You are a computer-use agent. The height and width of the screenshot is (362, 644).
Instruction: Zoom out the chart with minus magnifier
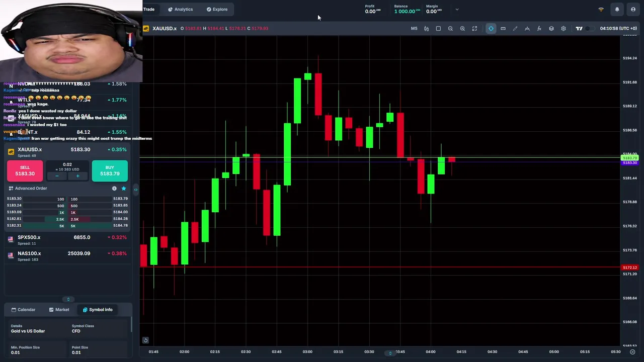click(x=450, y=29)
